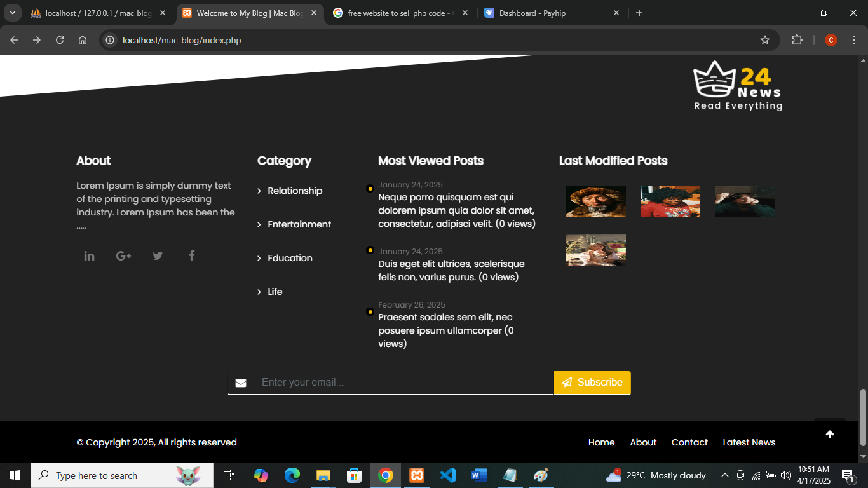Open File Explorer from the taskbar

[323, 475]
